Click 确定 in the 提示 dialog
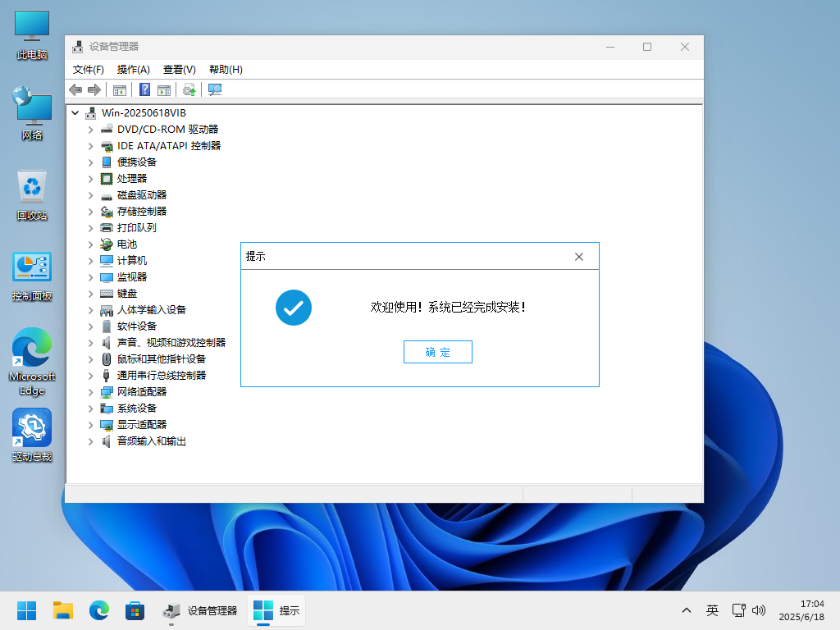This screenshot has width=840, height=630. 438,352
